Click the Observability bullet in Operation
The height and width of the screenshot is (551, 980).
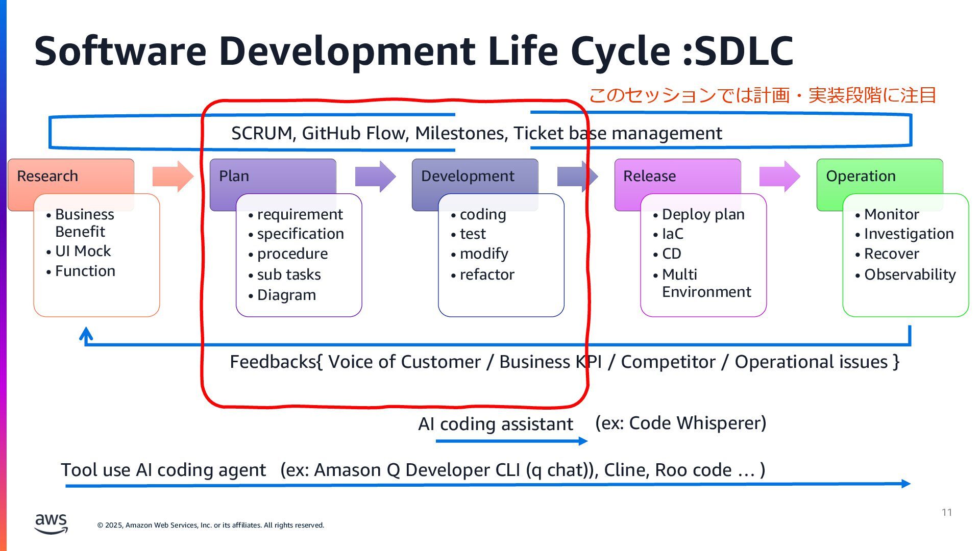click(910, 274)
